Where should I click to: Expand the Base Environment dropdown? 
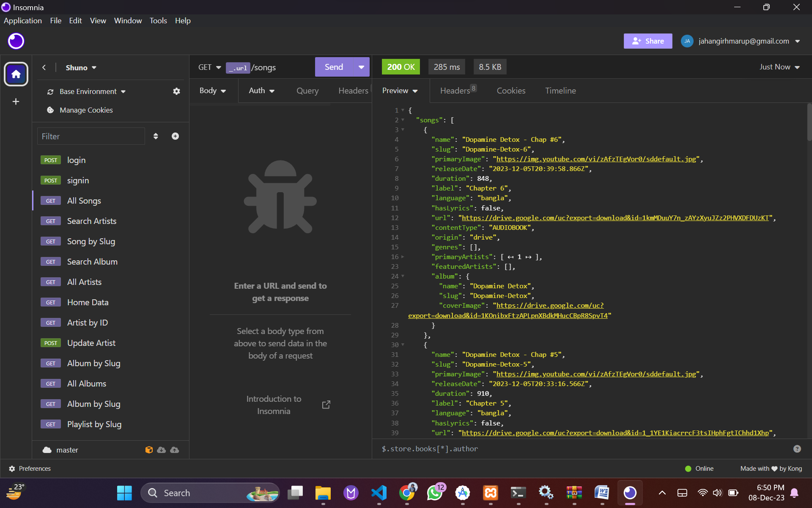tap(93, 91)
